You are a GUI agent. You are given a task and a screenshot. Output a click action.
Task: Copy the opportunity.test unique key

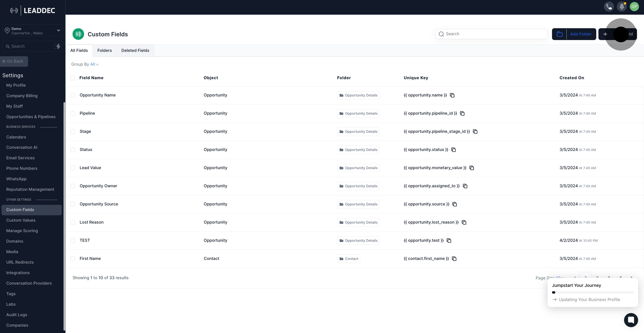449,240
